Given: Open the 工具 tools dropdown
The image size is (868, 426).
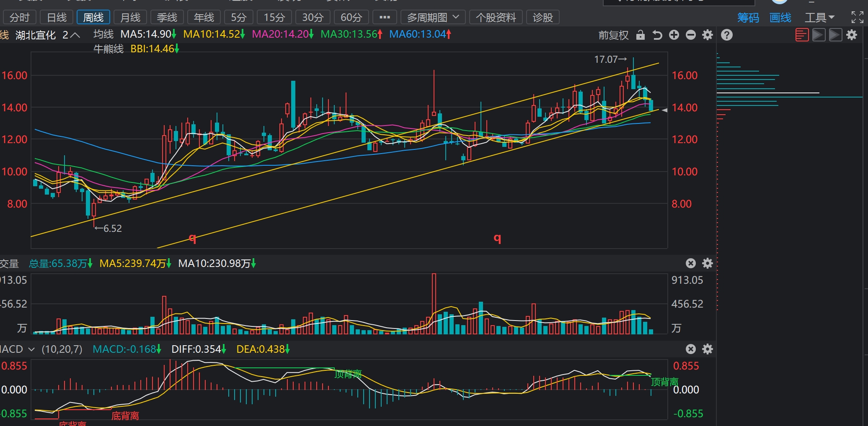Looking at the screenshot, I should tap(820, 17).
